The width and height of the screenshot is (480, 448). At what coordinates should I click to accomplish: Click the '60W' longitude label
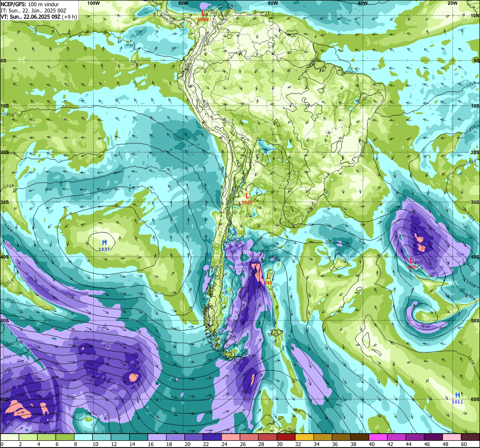click(x=273, y=3)
